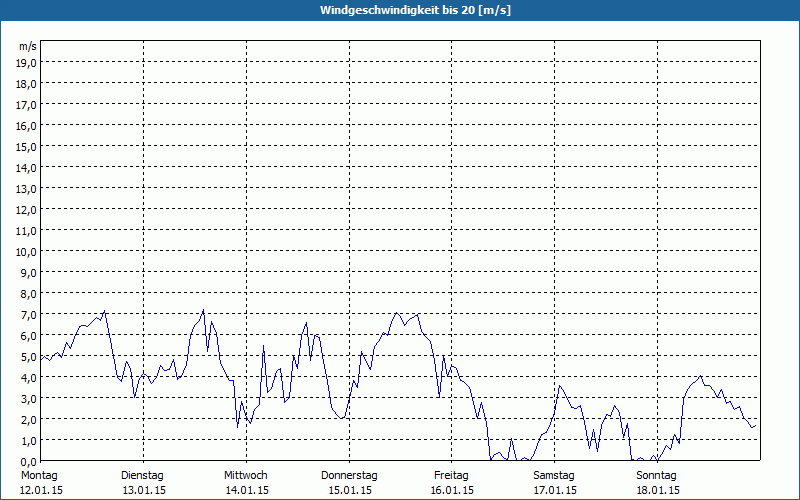Click the 'Mittwoch' day label
This screenshot has height=500, width=800.
click(245, 476)
